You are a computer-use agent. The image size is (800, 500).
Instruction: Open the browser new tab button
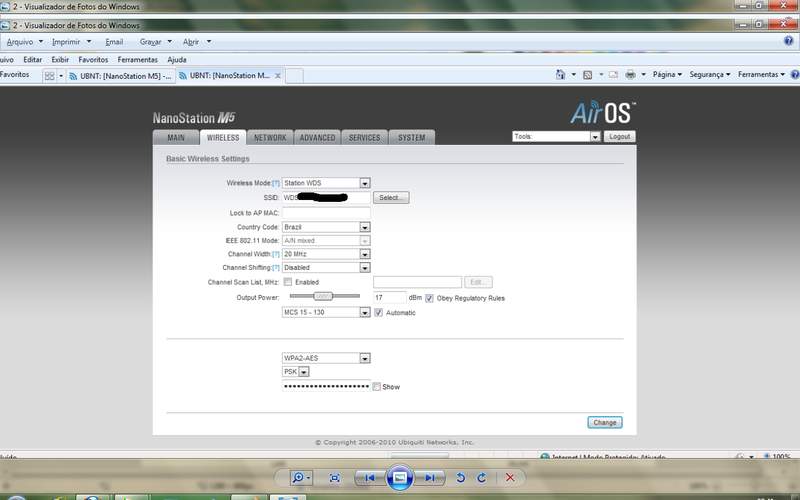tap(294, 76)
